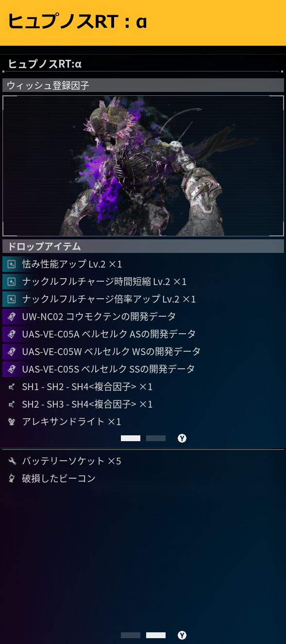
Task: Click the ナックルフルチャージ時間短縮 module icon
Action: (12, 282)
